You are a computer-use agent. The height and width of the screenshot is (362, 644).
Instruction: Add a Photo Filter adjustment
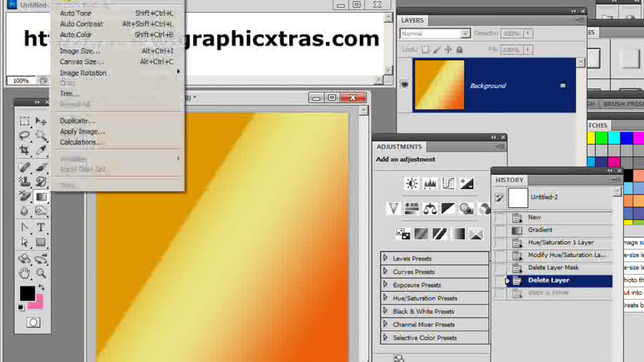tap(467, 208)
